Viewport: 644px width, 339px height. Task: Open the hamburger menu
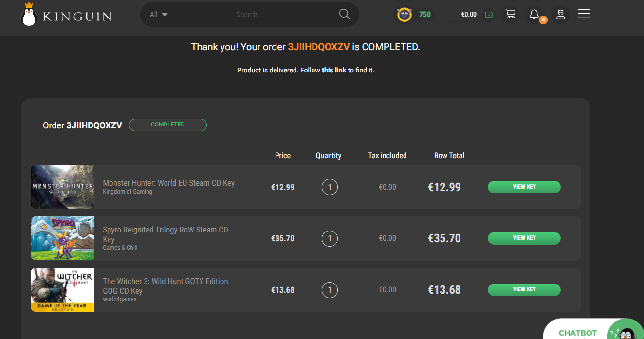coord(584,14)
